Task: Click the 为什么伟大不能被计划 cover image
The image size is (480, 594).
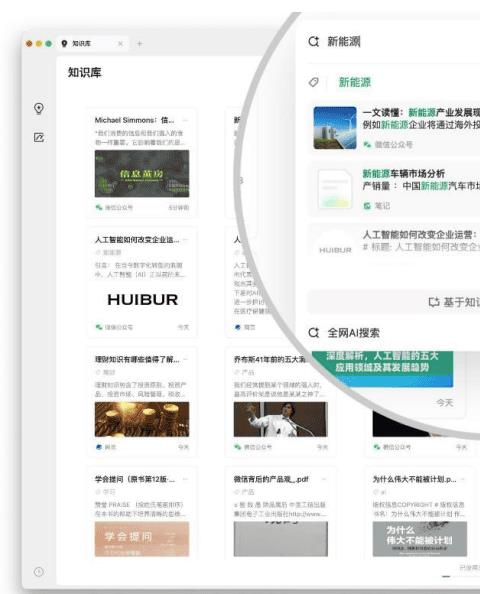Action: coord(420,539)
